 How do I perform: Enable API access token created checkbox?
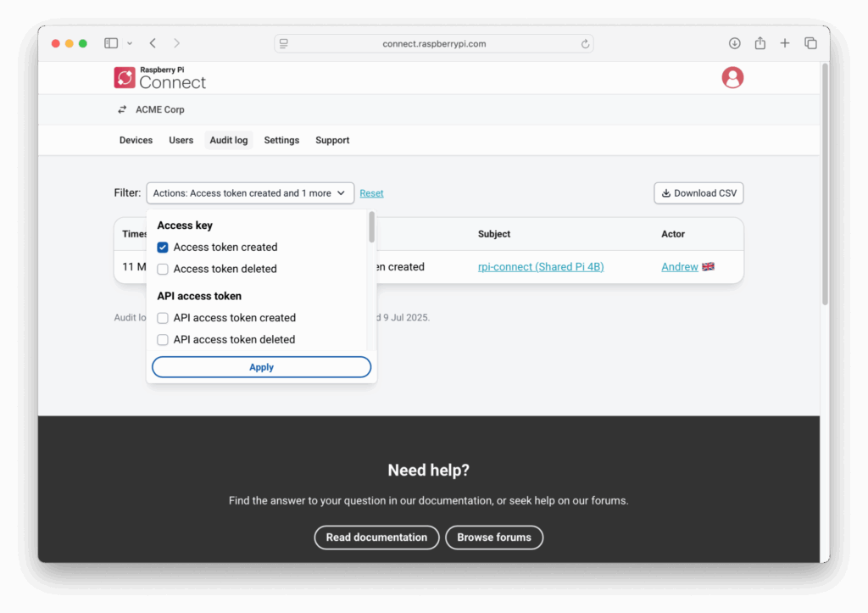click(x=163, y=318)
